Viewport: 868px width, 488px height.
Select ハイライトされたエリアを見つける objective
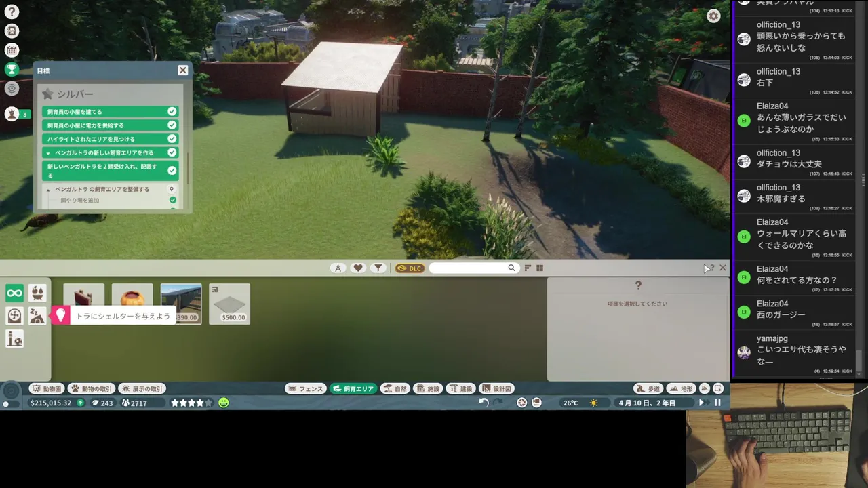[x=111, y=139]
